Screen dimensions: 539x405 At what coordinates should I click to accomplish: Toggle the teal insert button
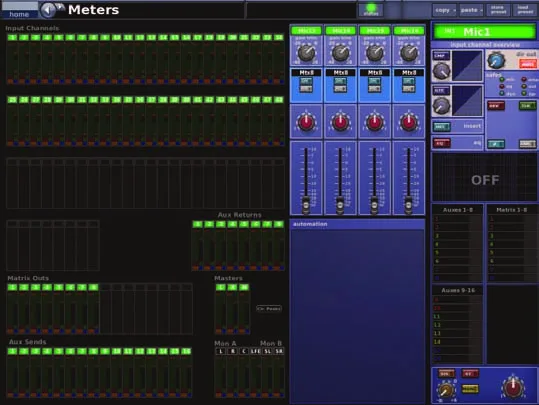(x=442, y=127)
